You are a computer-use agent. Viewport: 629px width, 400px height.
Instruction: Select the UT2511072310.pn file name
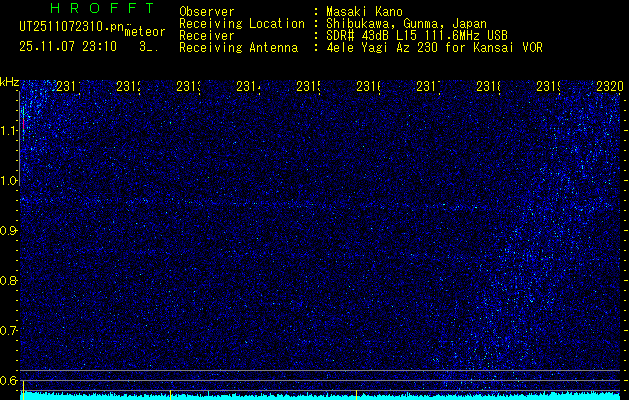pyautogui.click(x=71, y=27)
